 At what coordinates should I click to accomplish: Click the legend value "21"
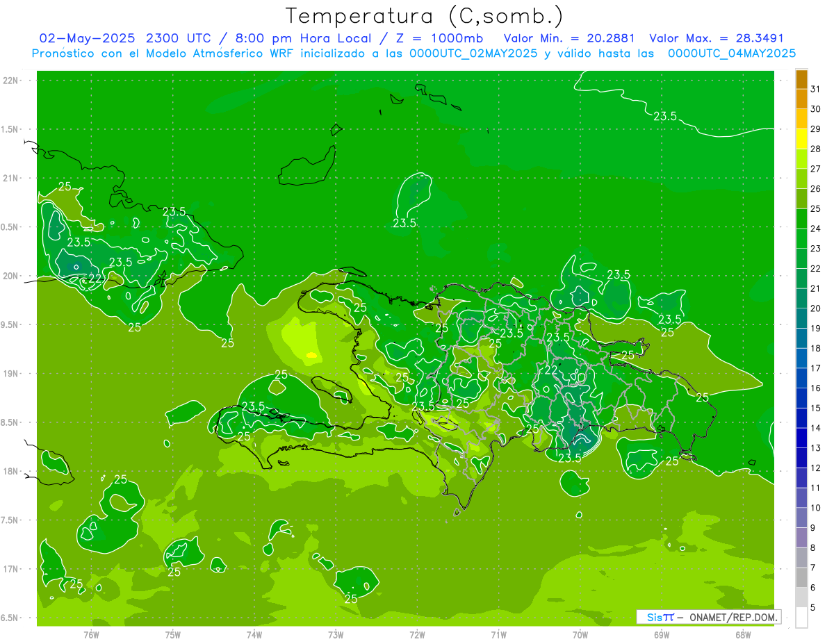tap(816, 289)
